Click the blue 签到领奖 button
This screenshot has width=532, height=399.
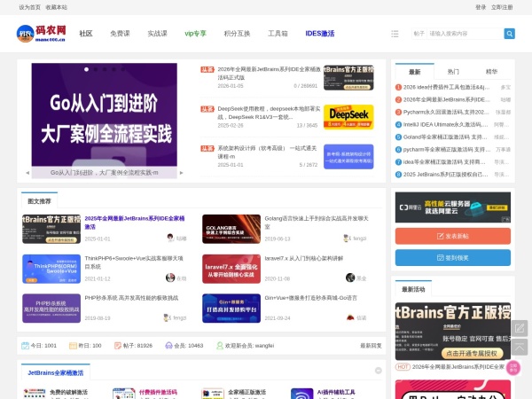point(452,257)
